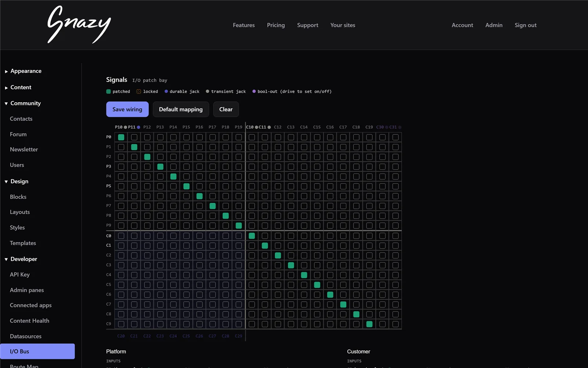Collapse the Design section
The height and width of the screenshot is (368, 588).
16,181
